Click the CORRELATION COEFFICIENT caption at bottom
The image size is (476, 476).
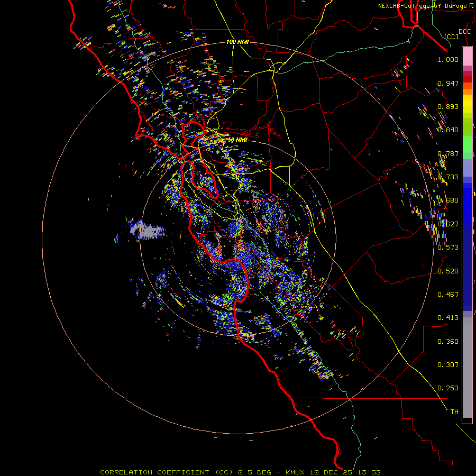240,472
